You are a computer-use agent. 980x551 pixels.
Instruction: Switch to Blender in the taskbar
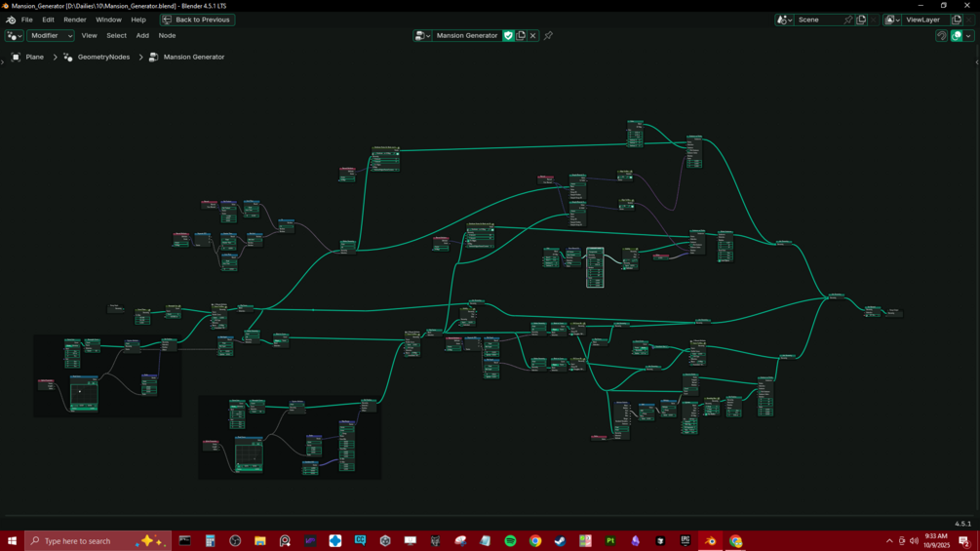pos(710,541)
